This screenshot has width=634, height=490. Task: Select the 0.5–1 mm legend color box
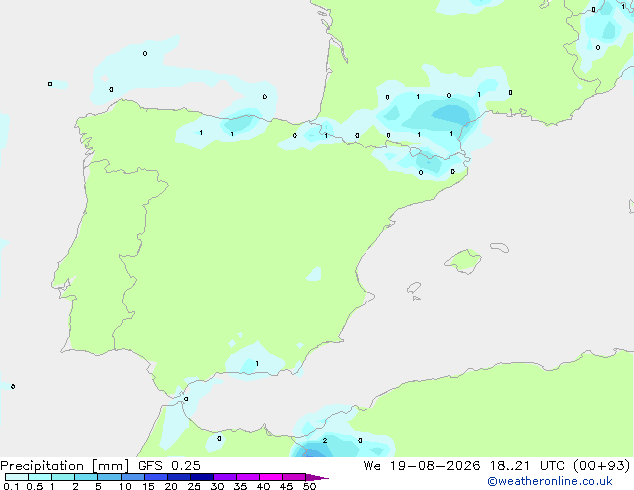tap(40, 477)
